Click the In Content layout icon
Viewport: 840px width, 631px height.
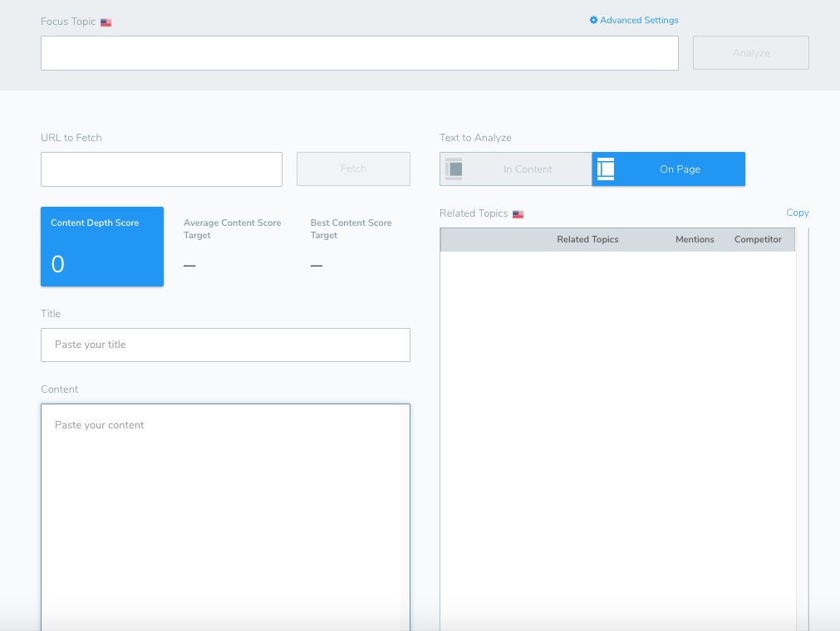(454, 169)
